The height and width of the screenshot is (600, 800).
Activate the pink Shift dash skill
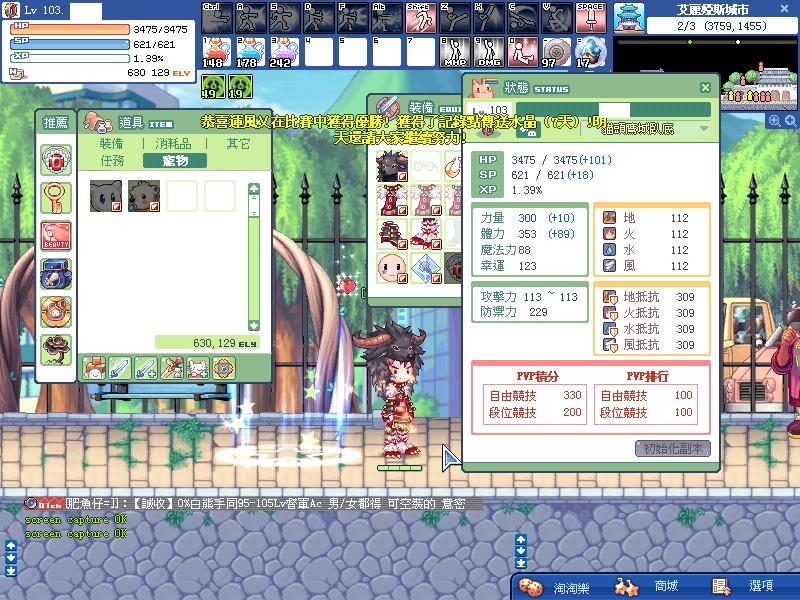click(x=421, y=18)
